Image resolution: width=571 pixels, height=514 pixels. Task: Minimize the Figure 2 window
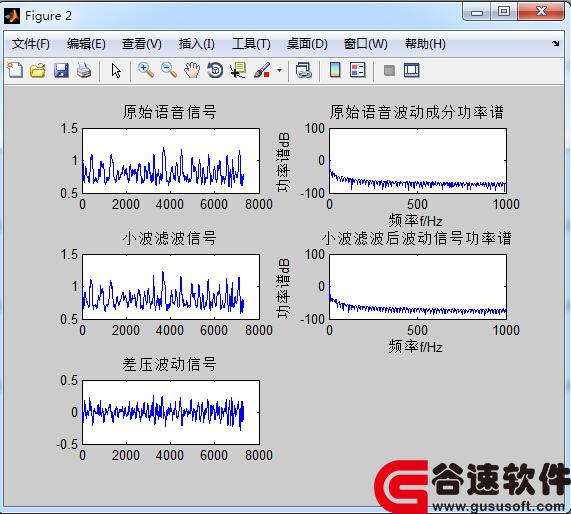477,12
